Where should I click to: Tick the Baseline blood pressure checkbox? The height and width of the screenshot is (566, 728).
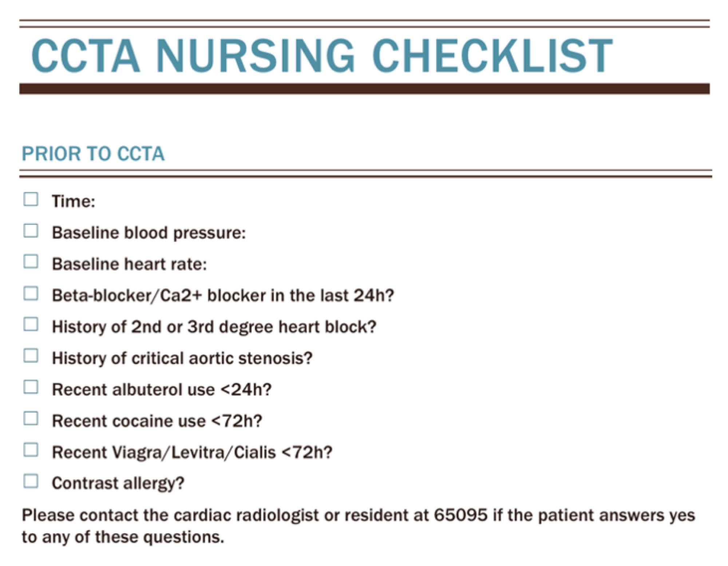click(31, 231)
